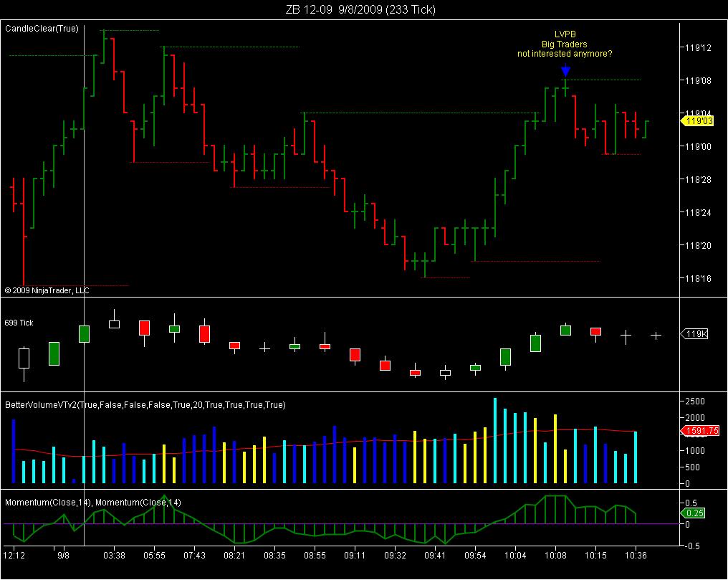
Task: Click the 118'24 price axis label
Action: pyautogui.click(x=698, y=213)
